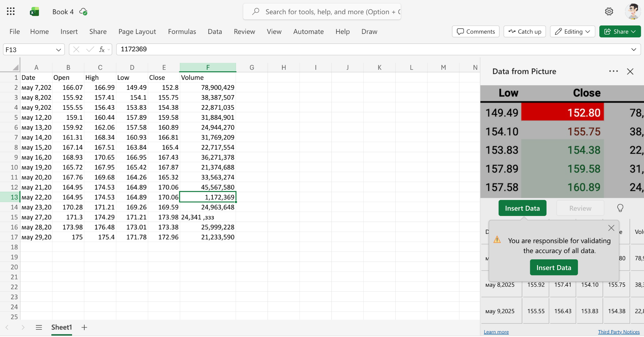Viewport: 644px width, 337px height.
Task: Click the confirm checkmark in formula bar
Action: click(x=90, y=49)
